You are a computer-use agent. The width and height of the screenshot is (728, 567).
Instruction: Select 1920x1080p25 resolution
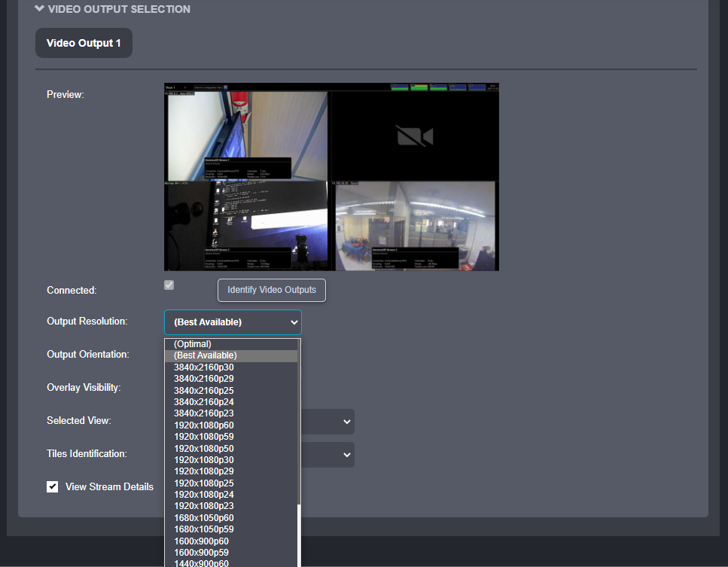tap(231, 483)
